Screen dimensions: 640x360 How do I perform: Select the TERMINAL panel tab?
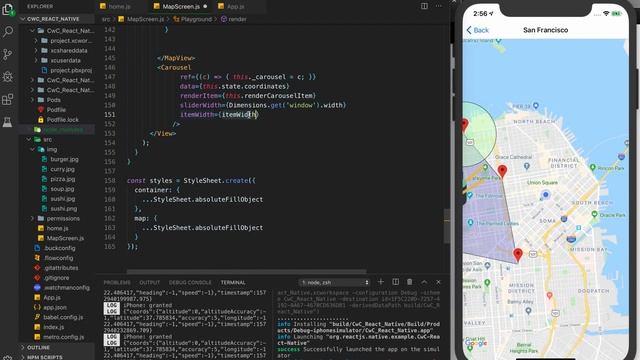pos(233,282)
